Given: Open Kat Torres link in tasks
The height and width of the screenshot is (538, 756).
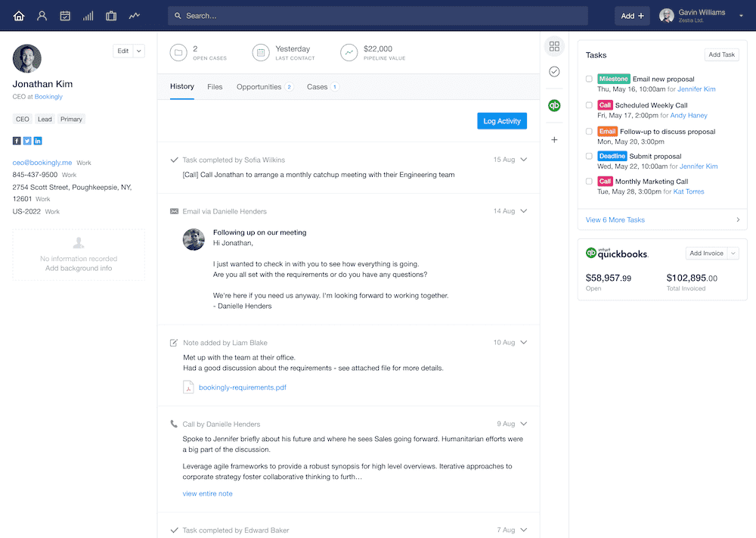Looking at the screenshot, I should click(689, 191).
